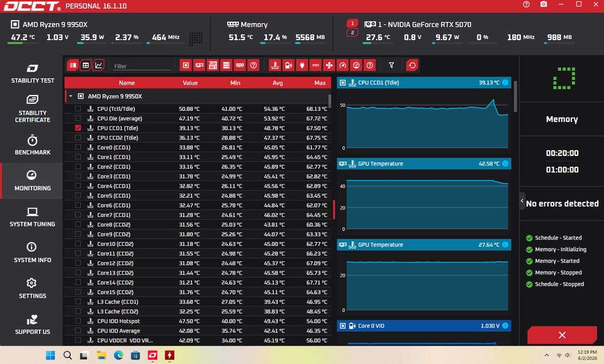Check the CPU CCD2 (Tdie) checkbox

[x=78, y=138]
